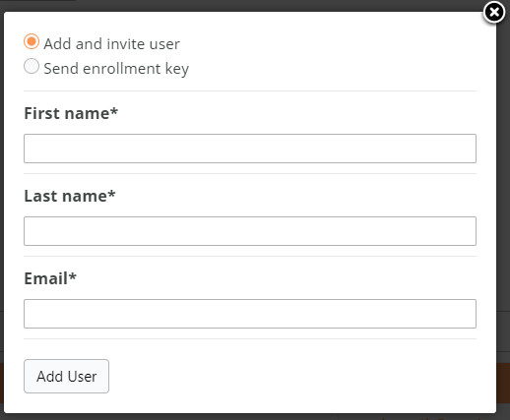Focus the Last name text field
The height and width of the screenshot is (420, 510).
coord(250,231)
